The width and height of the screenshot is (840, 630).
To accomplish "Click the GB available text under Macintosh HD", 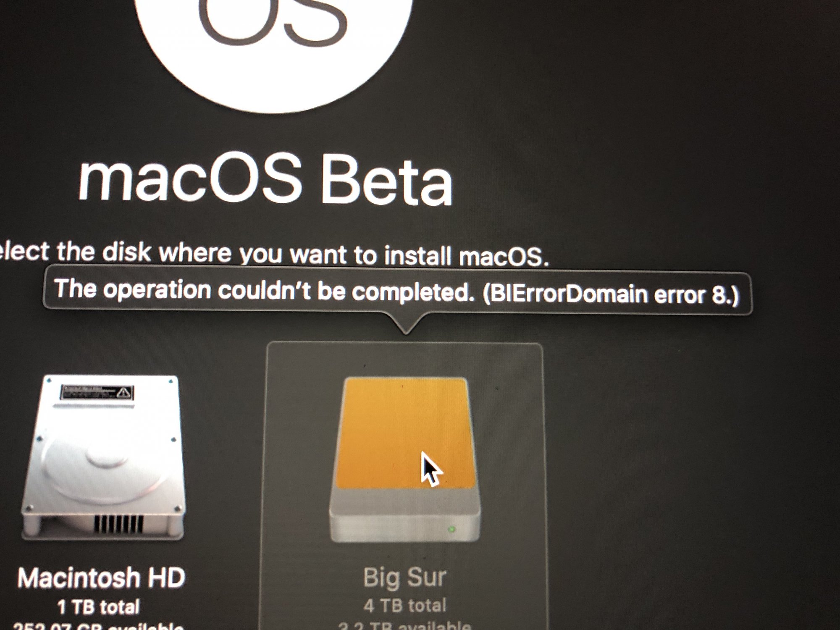I will 98,627.
